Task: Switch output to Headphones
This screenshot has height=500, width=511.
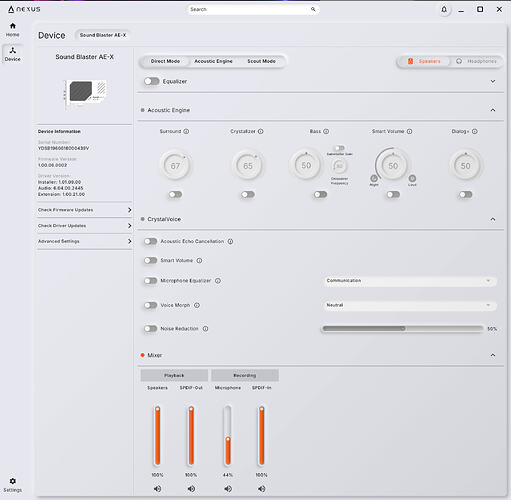Action: pyautogui.click(x=478, y=61)
